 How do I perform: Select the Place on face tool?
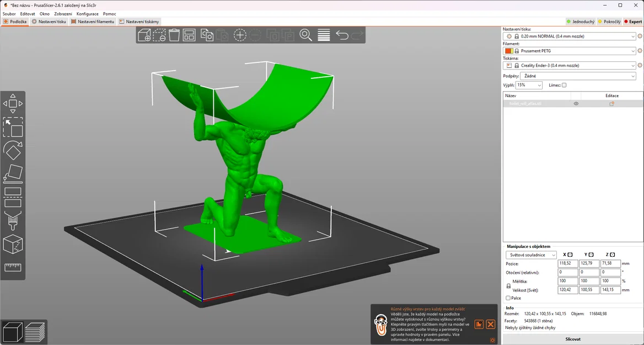[x=13, y=173]
